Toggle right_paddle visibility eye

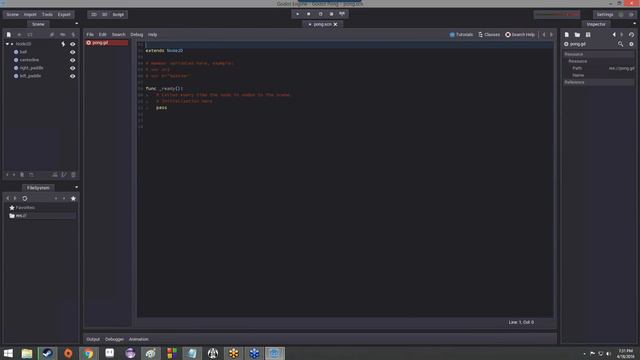coord(73,68)
